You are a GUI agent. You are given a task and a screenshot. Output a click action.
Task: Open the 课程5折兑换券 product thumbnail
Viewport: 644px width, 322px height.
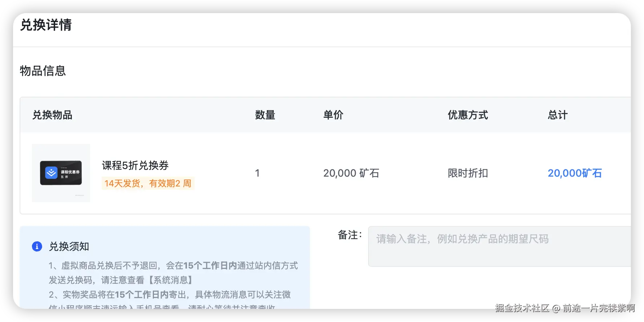coord(61,173)
